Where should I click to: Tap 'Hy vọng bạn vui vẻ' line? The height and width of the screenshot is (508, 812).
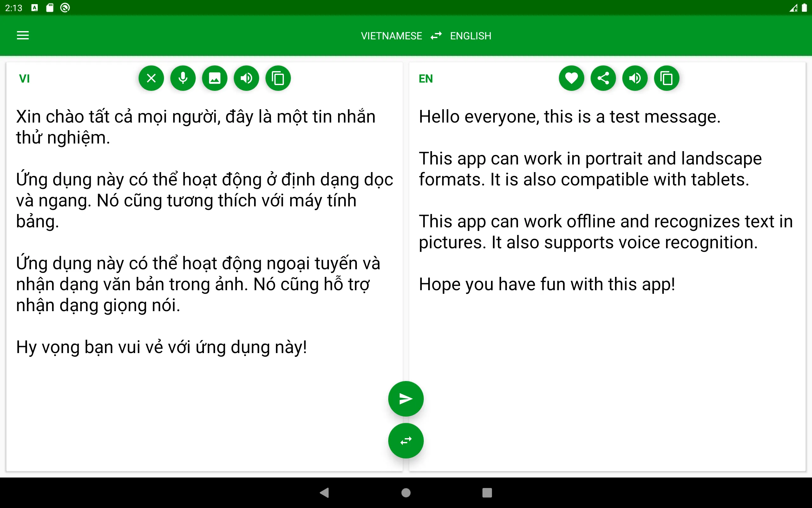pyautogui.click(x=161, y=347)
